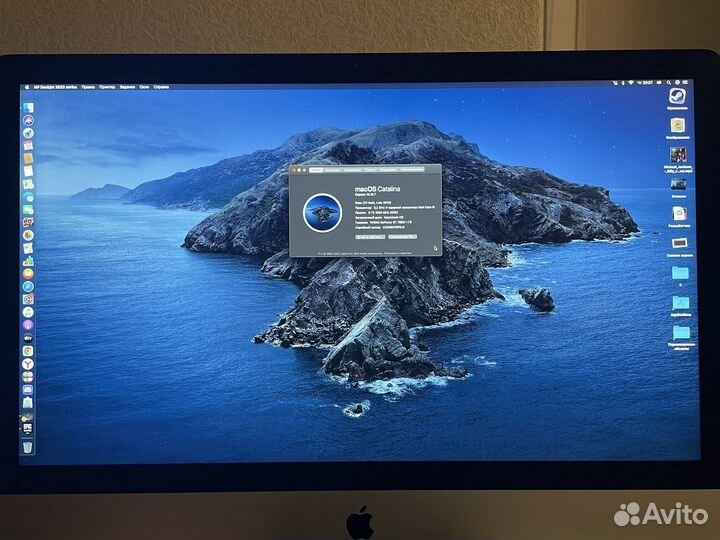
Task: Close the About This Mac window
Action: [294, 170]
